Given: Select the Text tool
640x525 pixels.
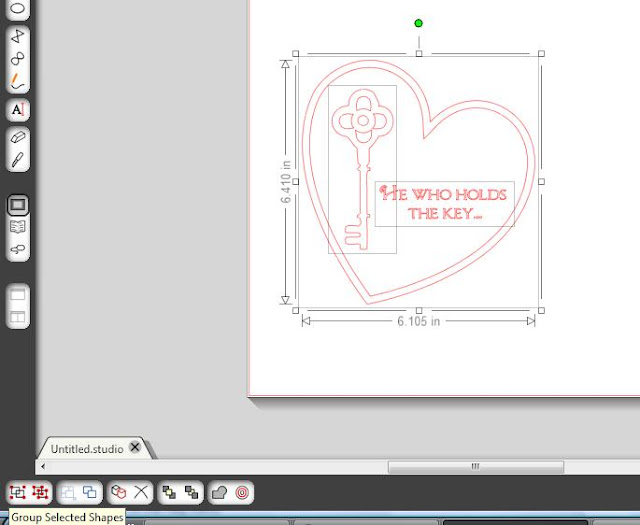Looking at the screenshot, I should click(x=18, y=109).
